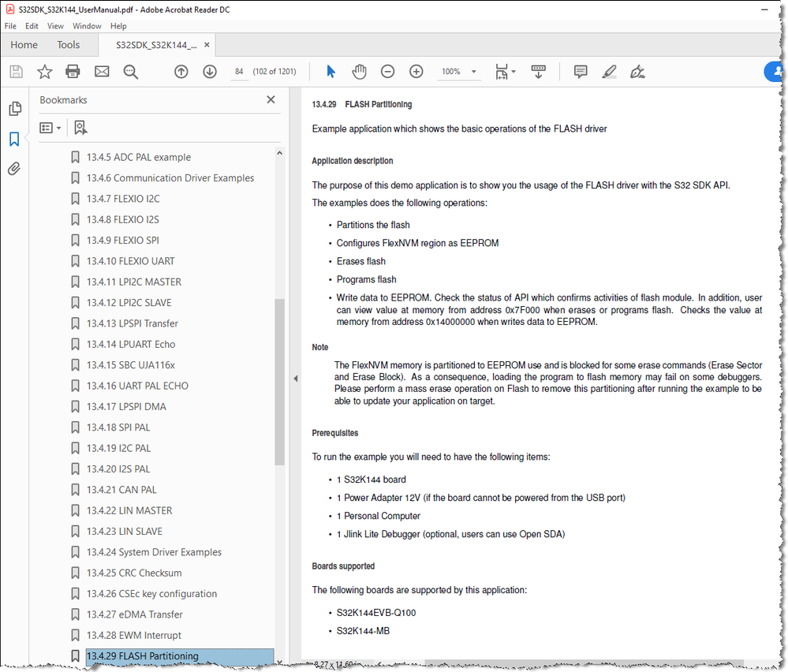Send the file by email icon
This screenshot has height=672, width=788.
click(x=102, y=72)
